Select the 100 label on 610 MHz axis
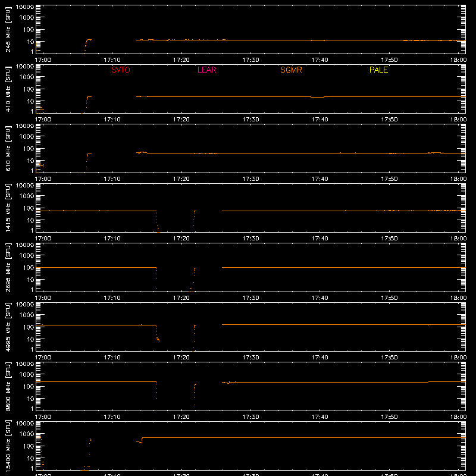This screenshot has height=476, width=476. click(29, 149)
